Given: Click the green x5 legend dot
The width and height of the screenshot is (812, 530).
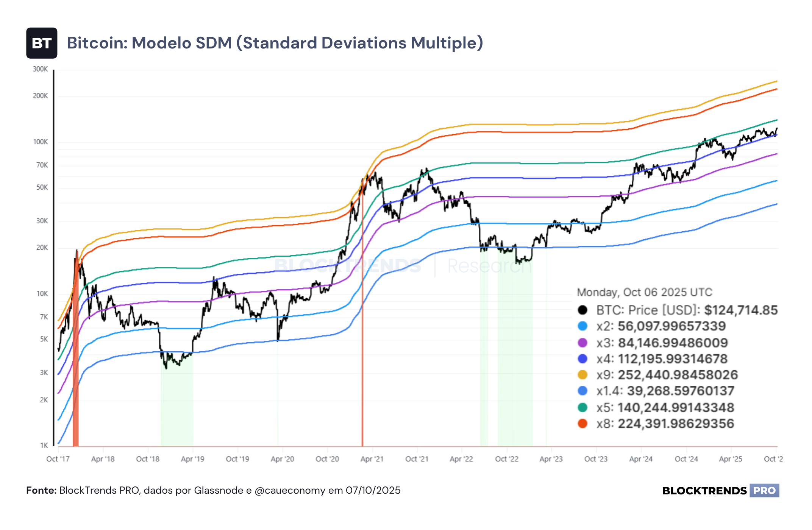Looking at the screenshot, I should (582, 407).
